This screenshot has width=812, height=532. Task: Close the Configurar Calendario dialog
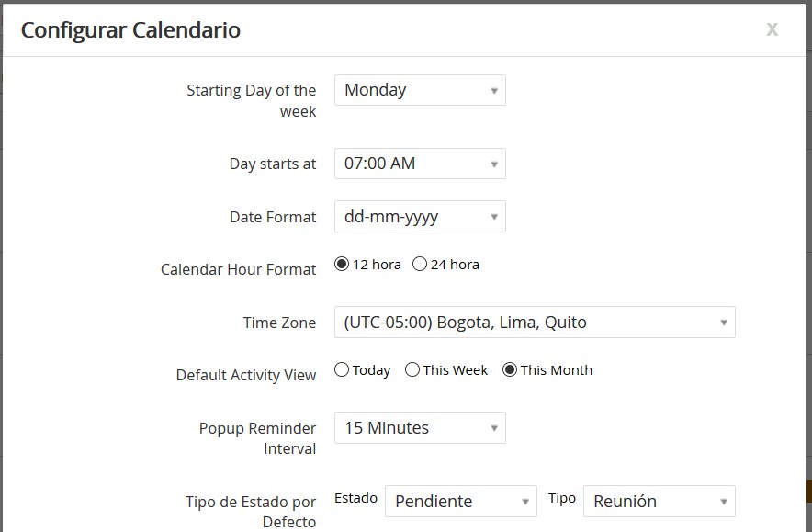[773, 29]
